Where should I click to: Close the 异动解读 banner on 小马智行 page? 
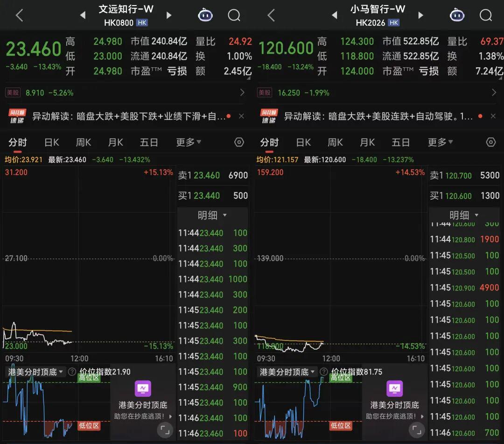point(493,116)
